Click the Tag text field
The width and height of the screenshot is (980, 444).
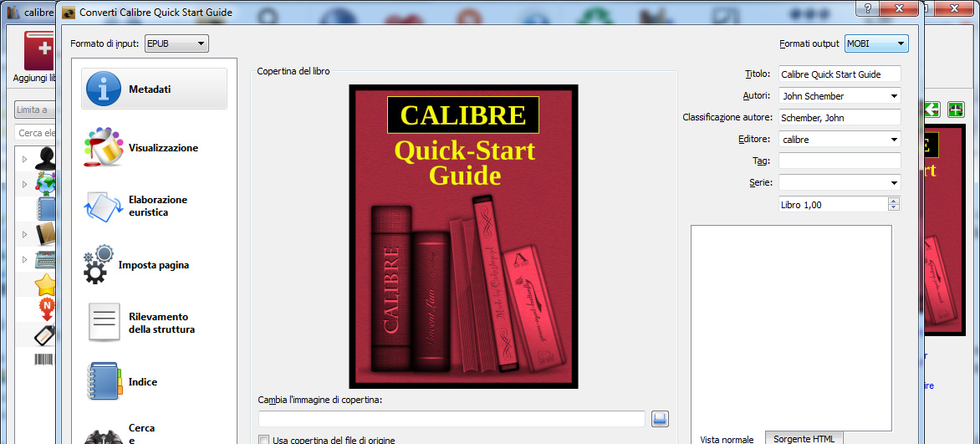pyautogui.click(x=840, y=161)
